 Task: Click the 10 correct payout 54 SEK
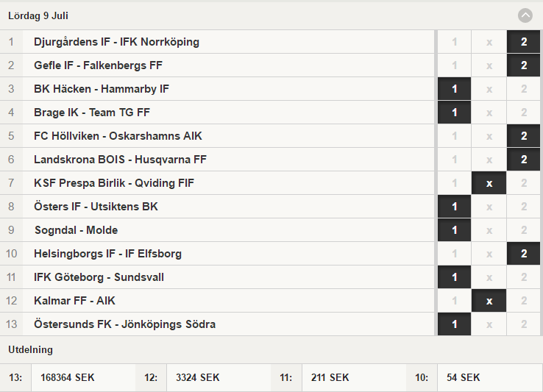pos(464,377)
